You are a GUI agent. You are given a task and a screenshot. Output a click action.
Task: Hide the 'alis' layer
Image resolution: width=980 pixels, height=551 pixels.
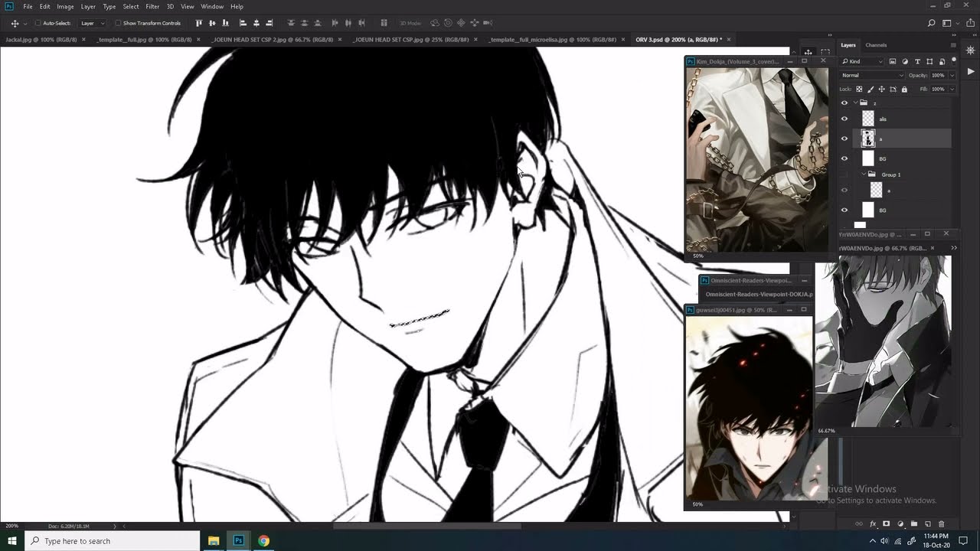pos(844,119)
